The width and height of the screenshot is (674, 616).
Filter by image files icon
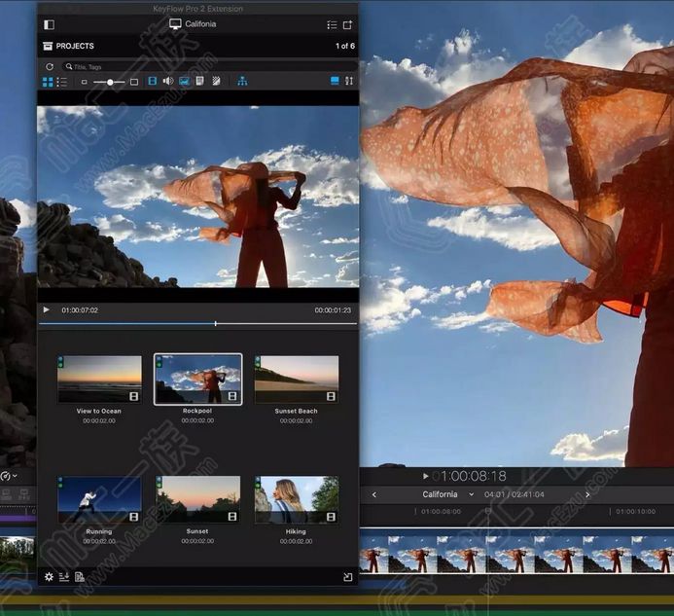[x=184, y=82]
